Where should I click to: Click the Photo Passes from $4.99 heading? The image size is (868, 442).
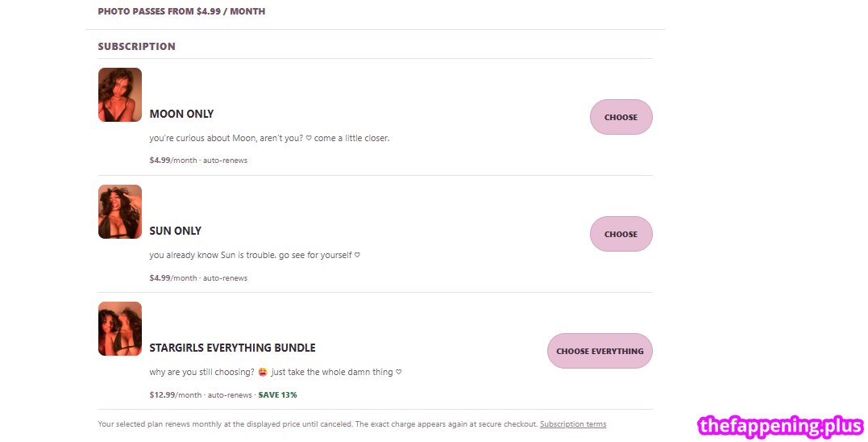point(181,11)
